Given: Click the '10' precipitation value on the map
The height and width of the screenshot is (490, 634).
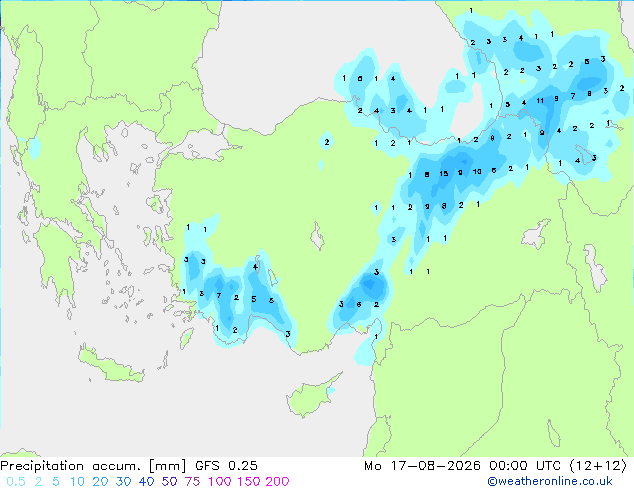Looking at the screenshot, I should pos(477,171).
